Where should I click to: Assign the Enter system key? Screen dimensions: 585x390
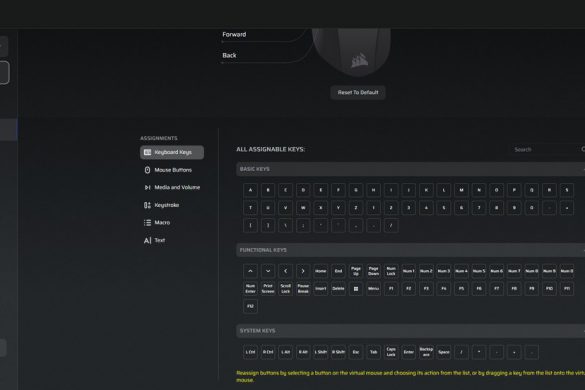[x=409, y=352]
